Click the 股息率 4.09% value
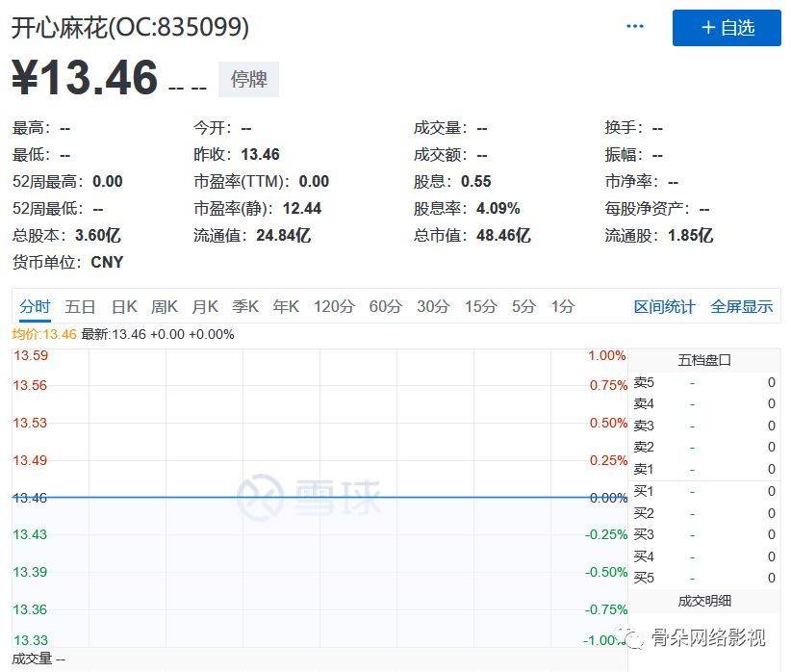 pyautogui.click(x=498, y=209)
